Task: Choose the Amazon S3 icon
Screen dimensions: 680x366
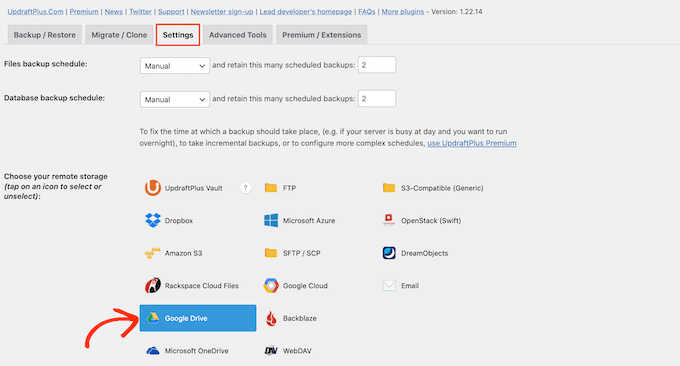Action: pos(152,253)
